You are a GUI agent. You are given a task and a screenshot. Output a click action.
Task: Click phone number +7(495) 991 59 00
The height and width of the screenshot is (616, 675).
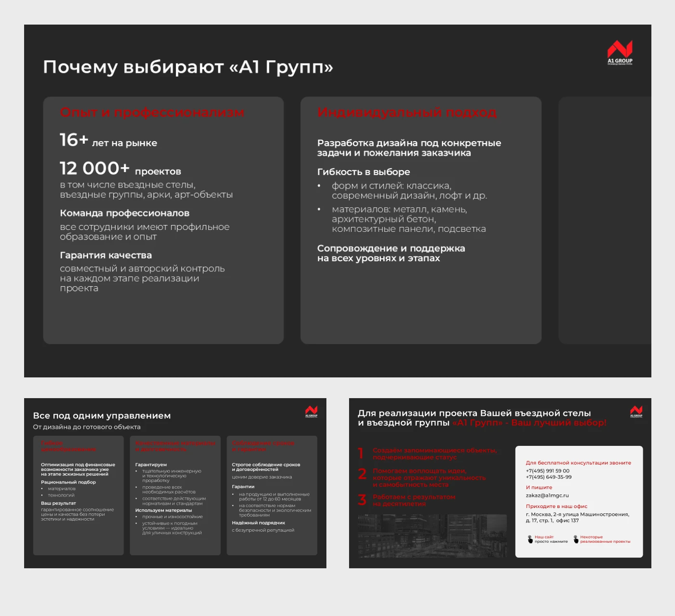point(547,471)
